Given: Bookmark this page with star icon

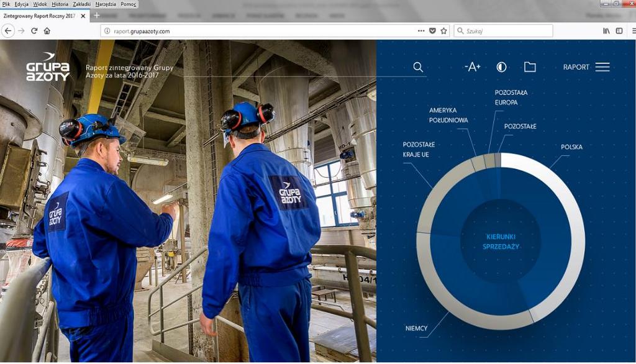Looking at the screenshot, I should click(x=443, y=31).
